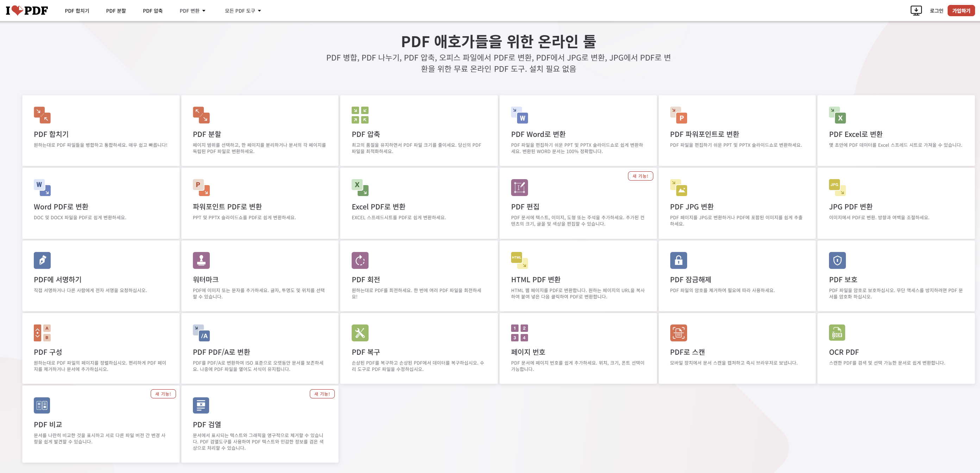
Task: Open PDF 압축 in top navigation
Action: [x=152, y=11]
